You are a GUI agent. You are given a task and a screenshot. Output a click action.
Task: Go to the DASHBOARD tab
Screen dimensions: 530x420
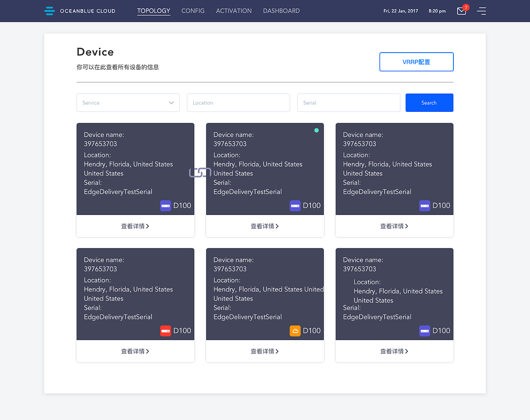point(282,11)
